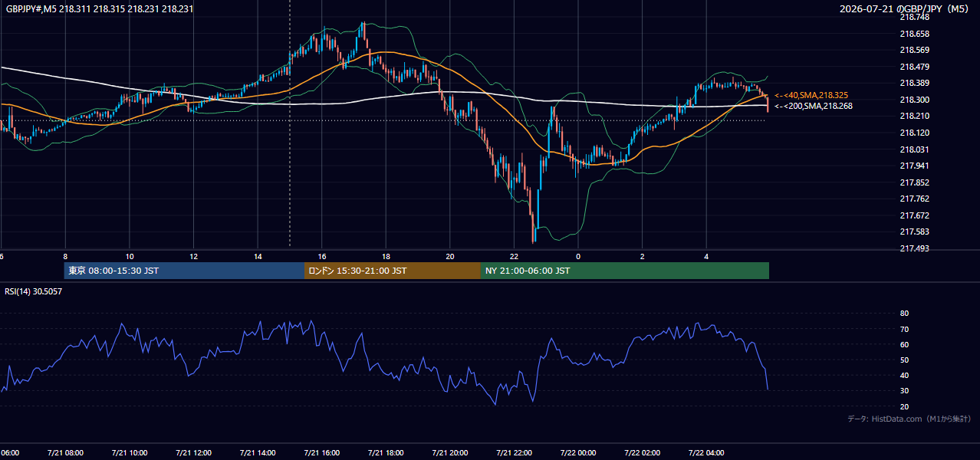Click price axis value 218.658
980x460 pixels.
coord(913,34)
